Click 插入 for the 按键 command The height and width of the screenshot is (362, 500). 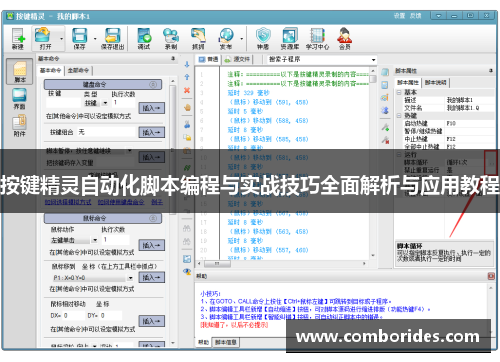pyautogui.click(x=151, y=108)
